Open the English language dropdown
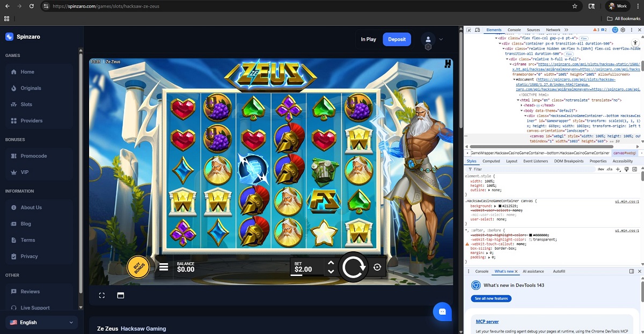644x334 pixels. coord(41,322)
